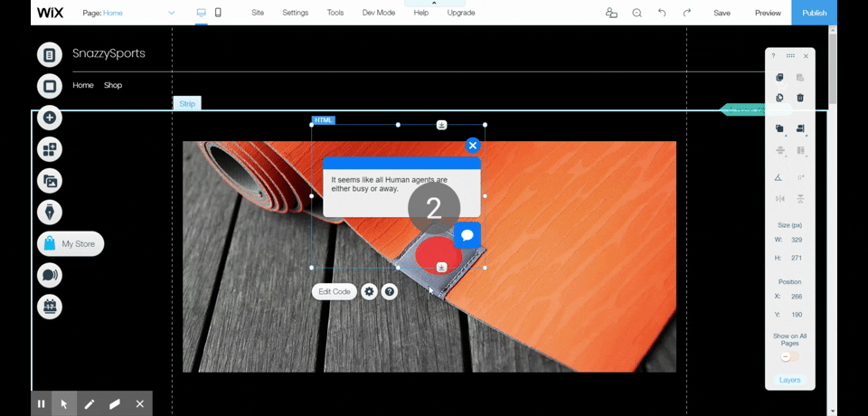This screenshot has height=416, width=868.
Task: Open the Bookings calendar icon
Action: pyautogui.click(x=49, y=307)
